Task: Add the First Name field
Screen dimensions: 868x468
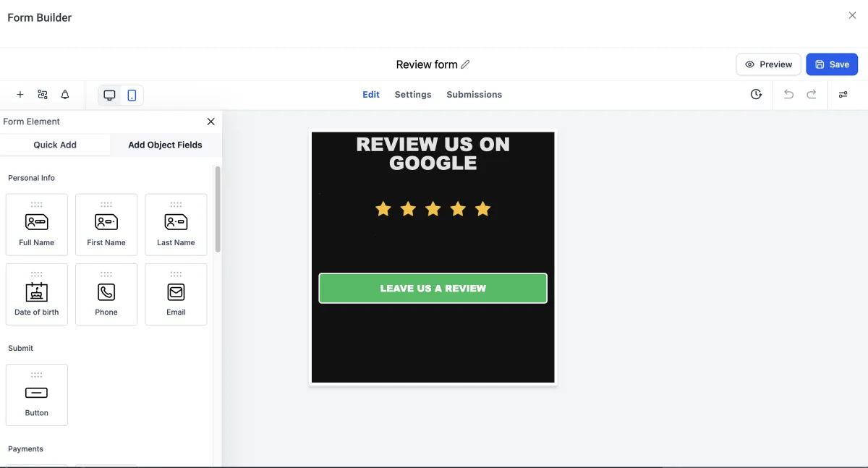Action: (x=106, y=224)
